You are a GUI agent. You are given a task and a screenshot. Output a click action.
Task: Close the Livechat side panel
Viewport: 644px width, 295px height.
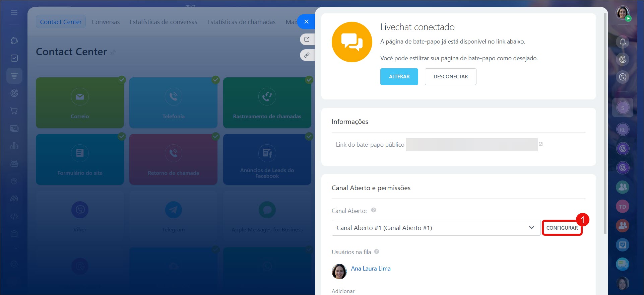(306, 22)
